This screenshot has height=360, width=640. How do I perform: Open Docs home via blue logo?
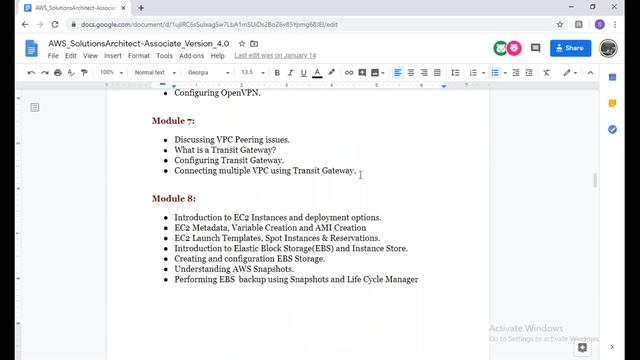pos(31,49)
